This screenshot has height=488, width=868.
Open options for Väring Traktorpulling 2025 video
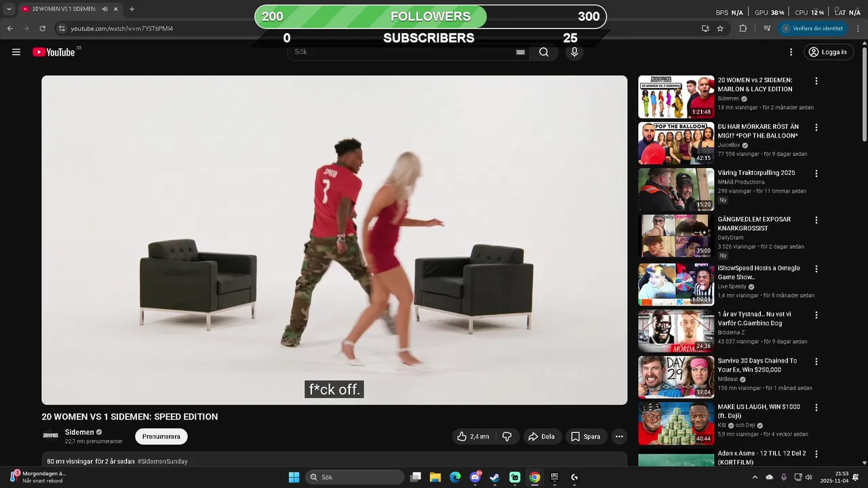click(816, 174)
